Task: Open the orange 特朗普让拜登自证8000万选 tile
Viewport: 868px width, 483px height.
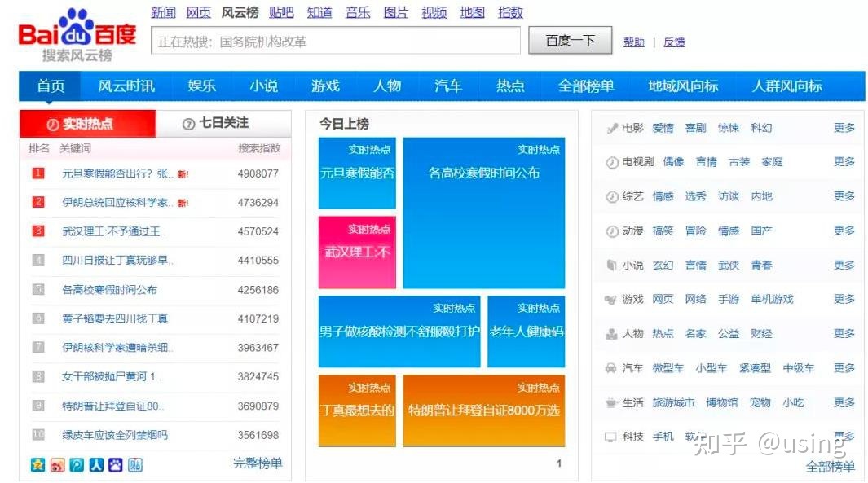Action: pyautogui.click(x=484, y=411)
